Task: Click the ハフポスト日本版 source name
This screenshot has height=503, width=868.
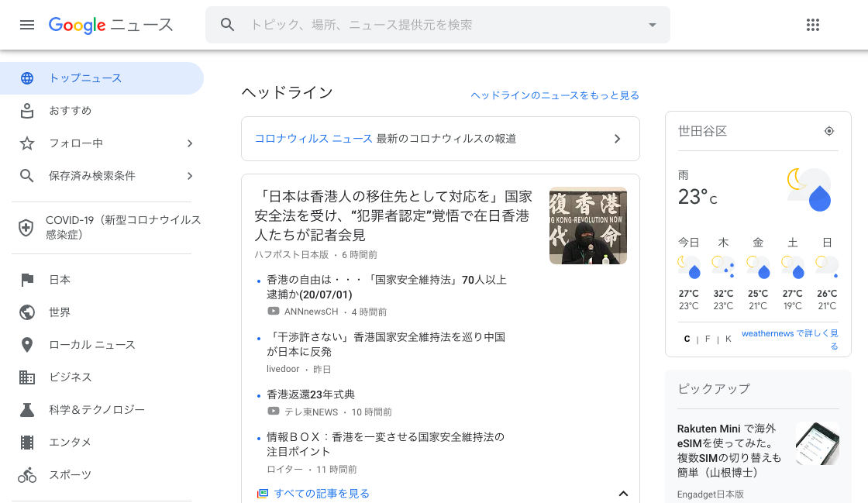Action: (291, 254)
